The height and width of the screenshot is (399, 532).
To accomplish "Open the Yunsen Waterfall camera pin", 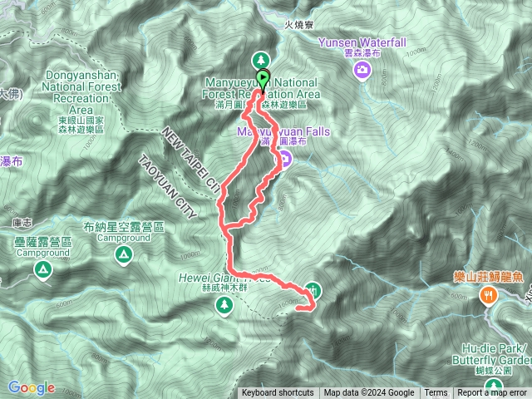I will [362, 71].
